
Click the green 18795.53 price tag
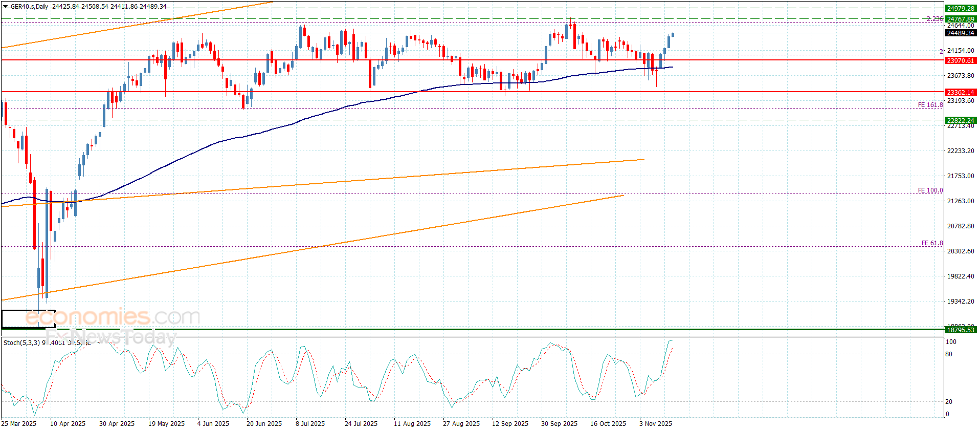pyautogui.click(x=960, y=330)
